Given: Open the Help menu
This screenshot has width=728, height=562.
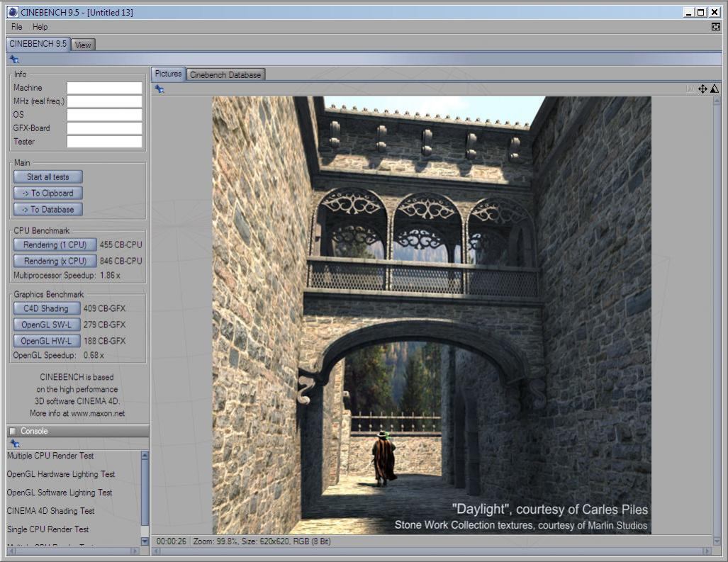Looking at the screenshot, I should click(x=40, y=27).
